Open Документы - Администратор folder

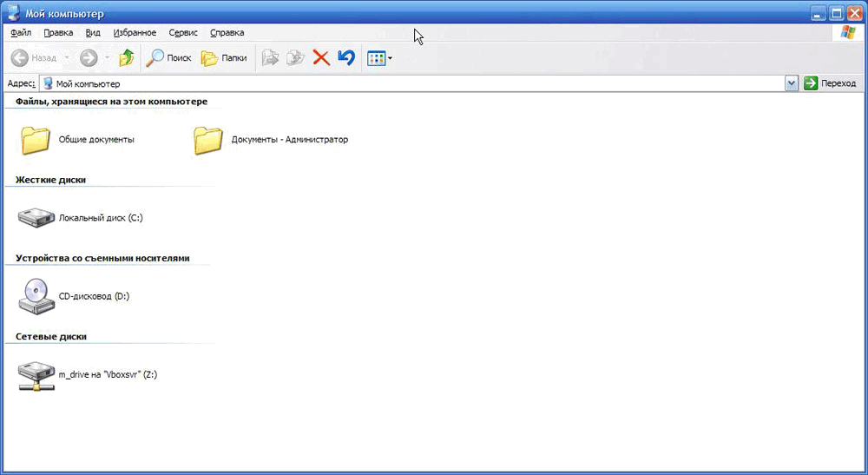[209, 139]
